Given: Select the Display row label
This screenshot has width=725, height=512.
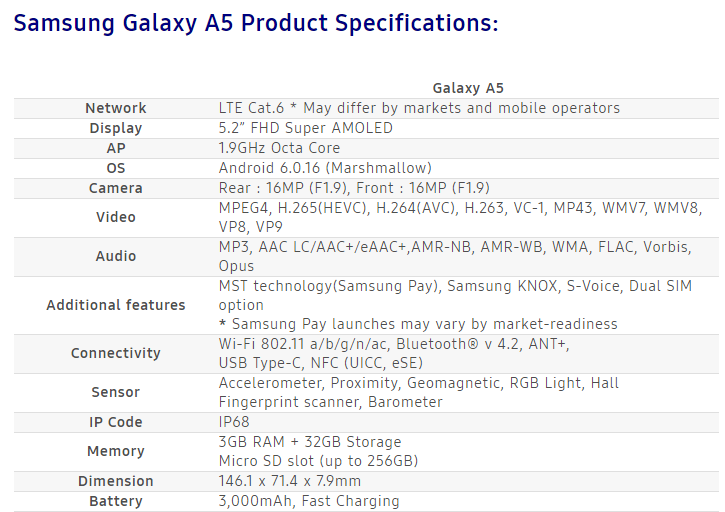Looking at the screenshot, I should coord(116,128).
